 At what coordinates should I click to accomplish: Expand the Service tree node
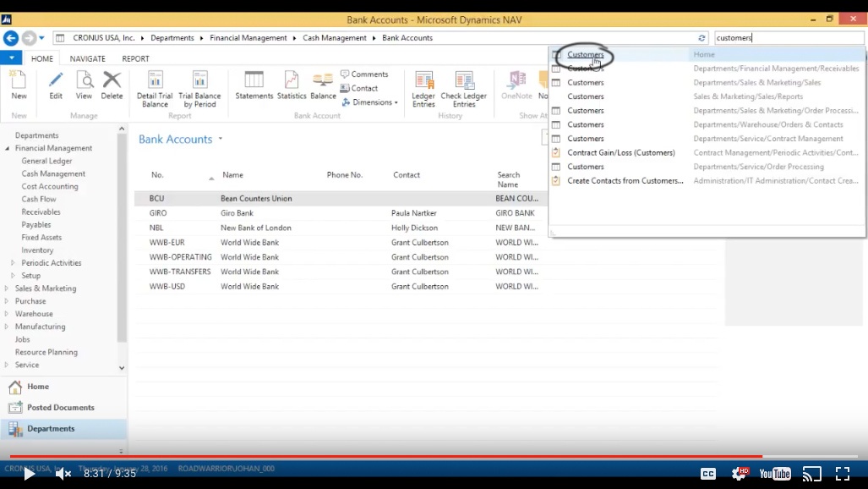pyautogui.click(x=7, y=365)
